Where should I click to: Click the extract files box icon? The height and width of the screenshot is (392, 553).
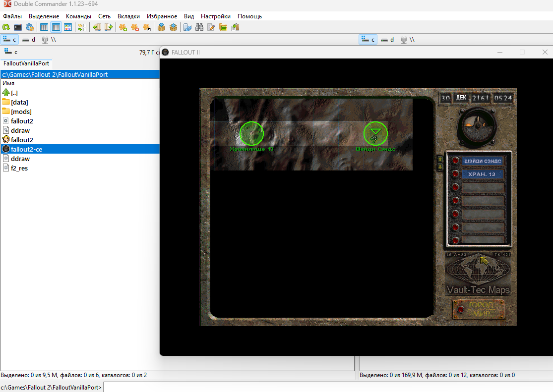pyautogui.click(x=173, y=27)
